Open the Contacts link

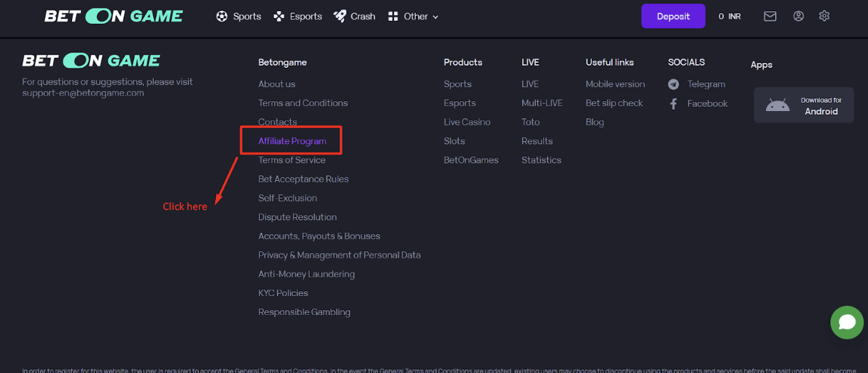277,122
